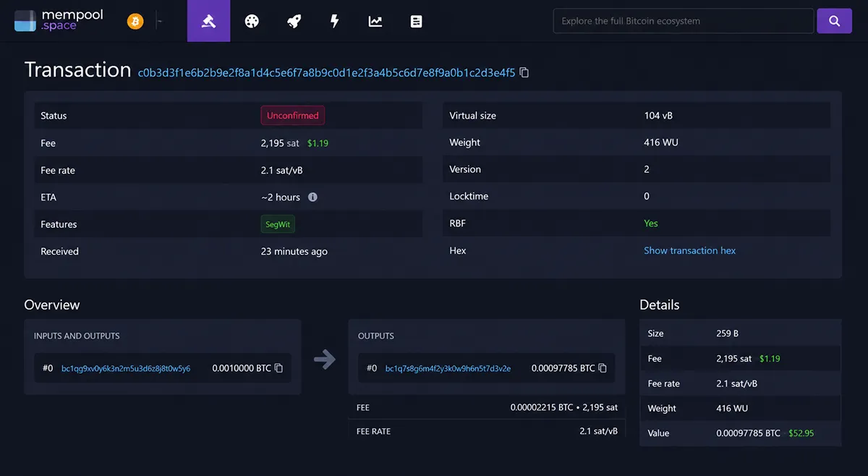
Task: Click the Unconfirmed status badge
Action: [x=293, y=116]
